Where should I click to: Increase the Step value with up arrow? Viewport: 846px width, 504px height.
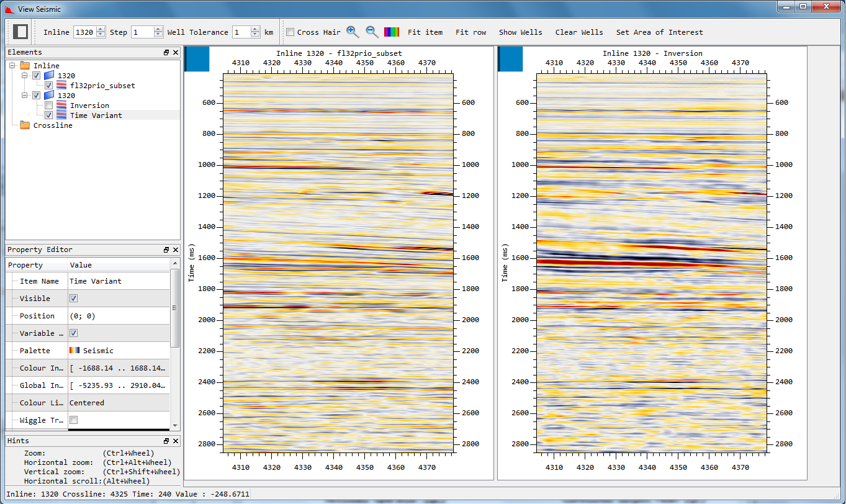[x=158, y=29]
